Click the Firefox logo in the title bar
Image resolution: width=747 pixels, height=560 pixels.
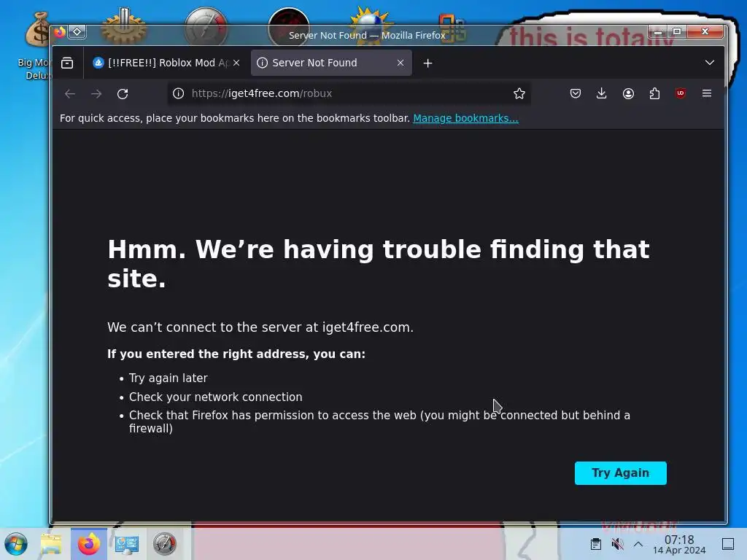tap(60, 32)
